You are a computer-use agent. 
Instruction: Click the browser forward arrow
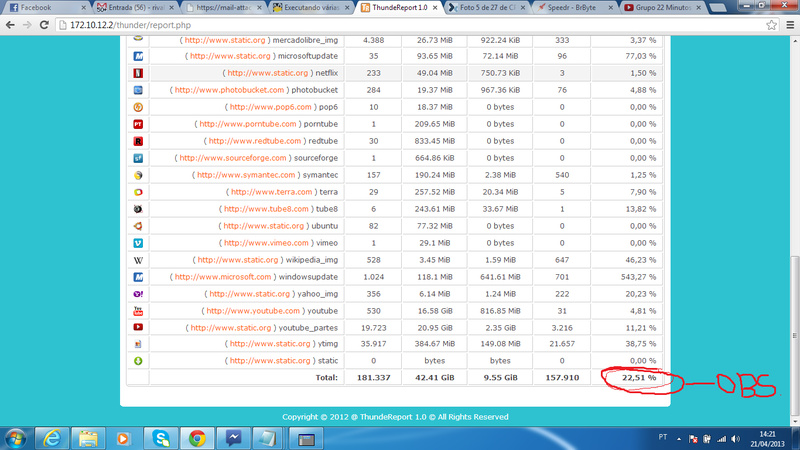click(x=27, y=25)
